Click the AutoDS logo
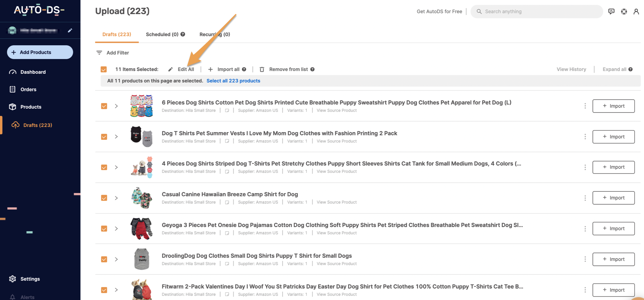Screen dimensions: 644x300 (39, 10)
